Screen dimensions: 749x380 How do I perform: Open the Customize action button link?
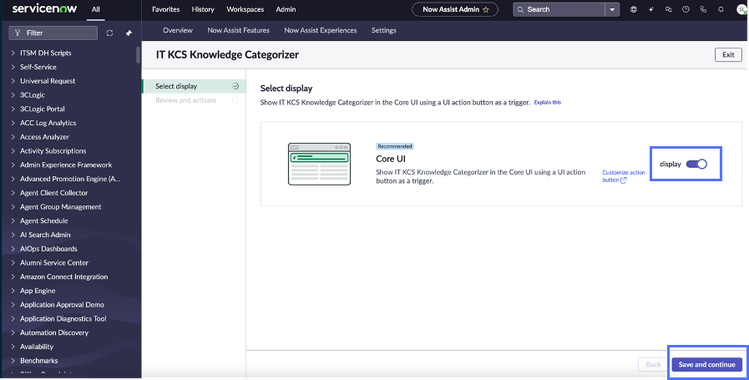[x=623, y=176]
